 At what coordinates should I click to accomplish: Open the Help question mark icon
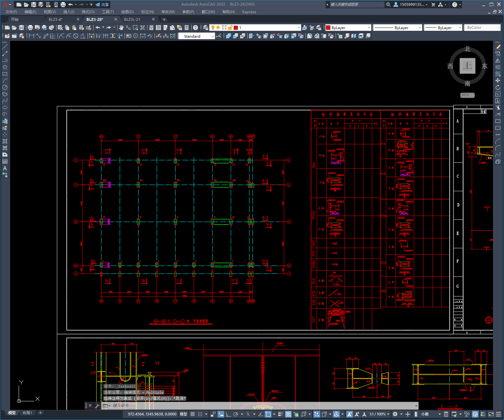tap(195, 28)
